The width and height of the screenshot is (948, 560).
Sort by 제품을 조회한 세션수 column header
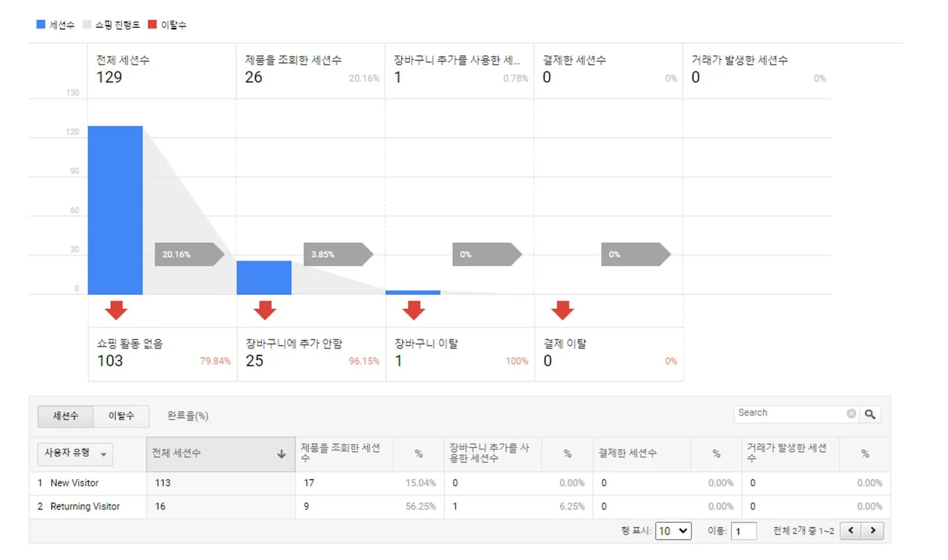pos(344,453)
